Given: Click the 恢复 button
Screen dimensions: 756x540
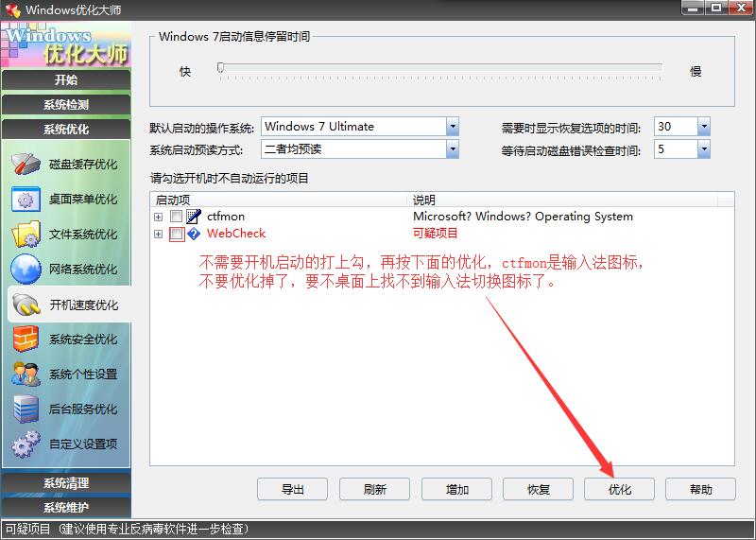Looking at the screenshot, I should pos(538,489).
